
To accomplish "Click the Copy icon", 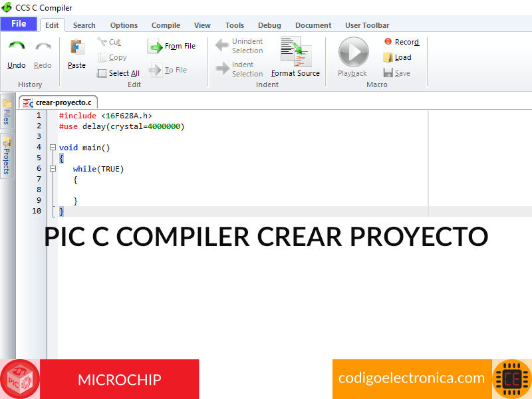I will pyautogui.click(x=102, y=58).
